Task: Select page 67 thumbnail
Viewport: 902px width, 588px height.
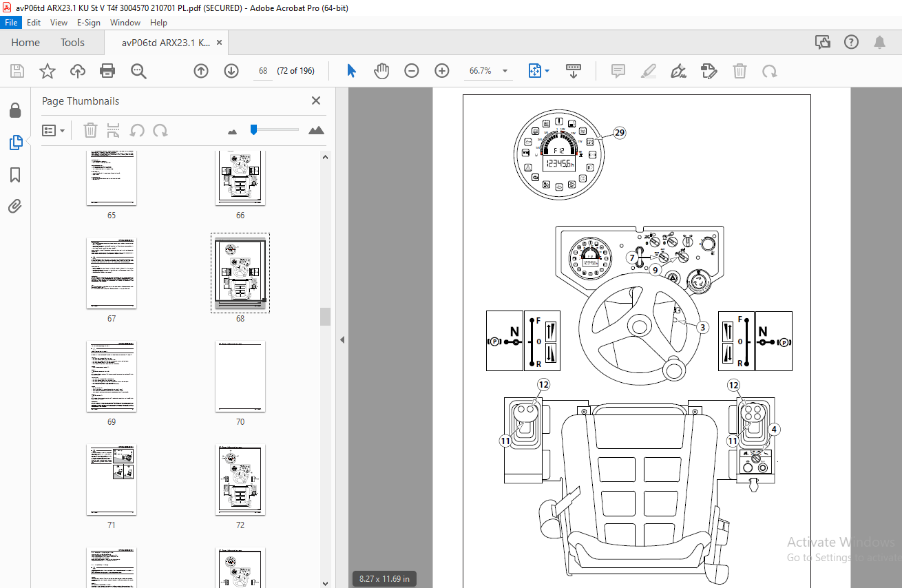Action: click(x=112, y=273)
